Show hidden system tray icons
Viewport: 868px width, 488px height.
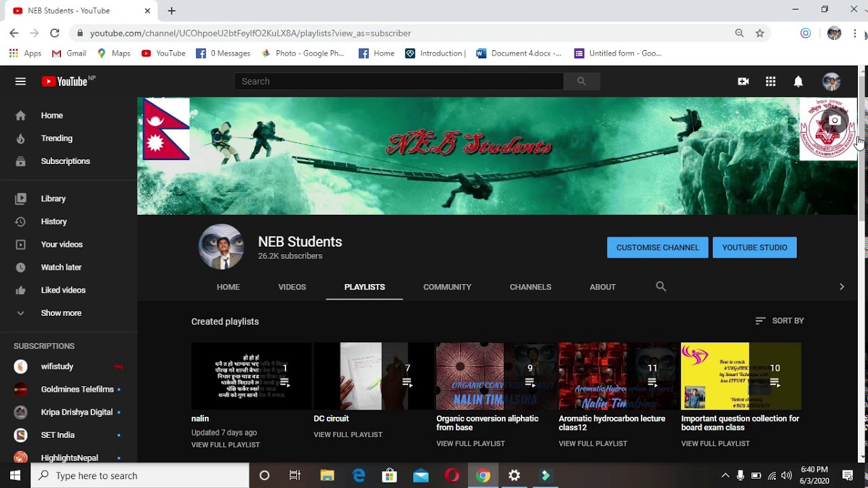pyautogui.click(x=725, y=476)
